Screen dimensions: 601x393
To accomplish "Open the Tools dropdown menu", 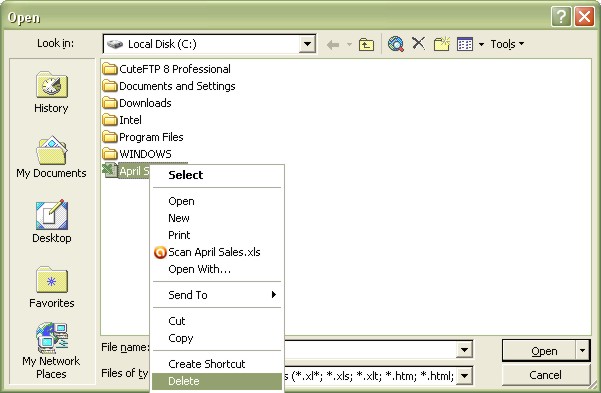I will 507,44.
